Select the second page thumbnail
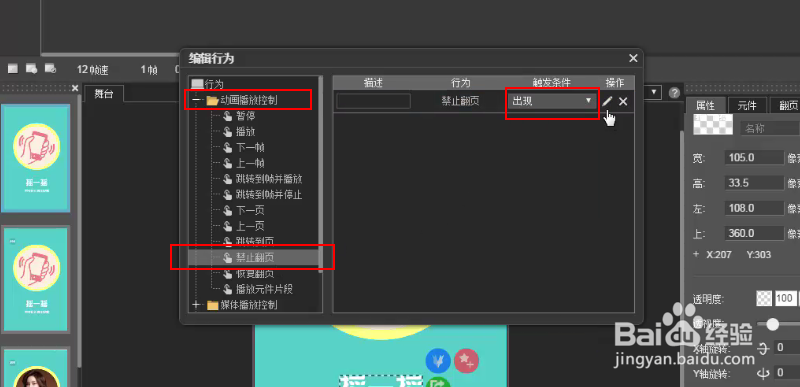 click(36, 279)
